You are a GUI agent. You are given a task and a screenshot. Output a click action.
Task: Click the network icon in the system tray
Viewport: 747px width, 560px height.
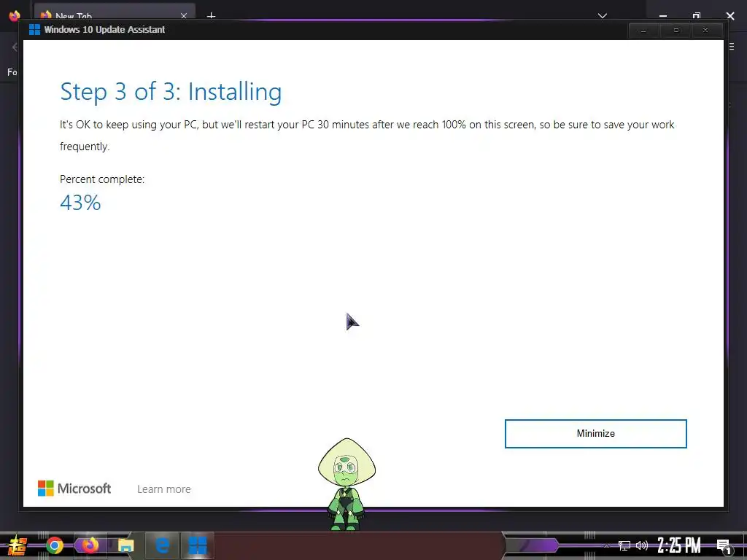tap(624, 545)
